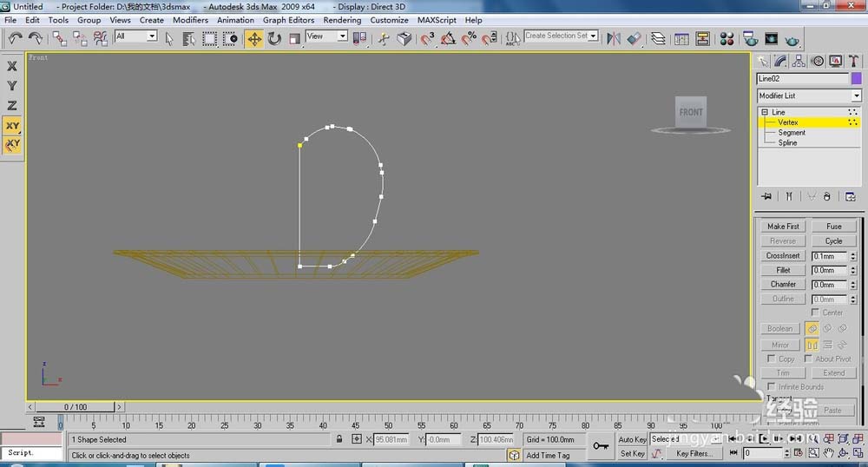Open Curve Editor toolbar icon
Viewport: 868px width, 467px height.
coord(682,39)
